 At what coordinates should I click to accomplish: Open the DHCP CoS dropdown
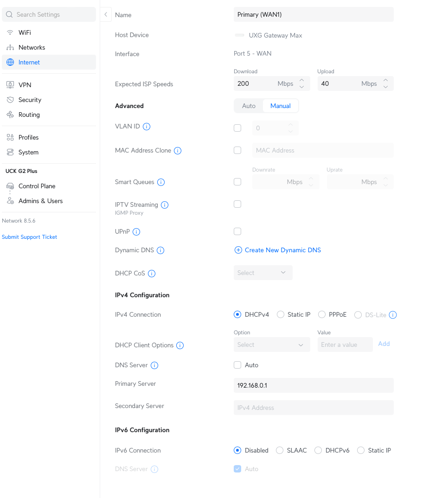(x=262, y=273)
